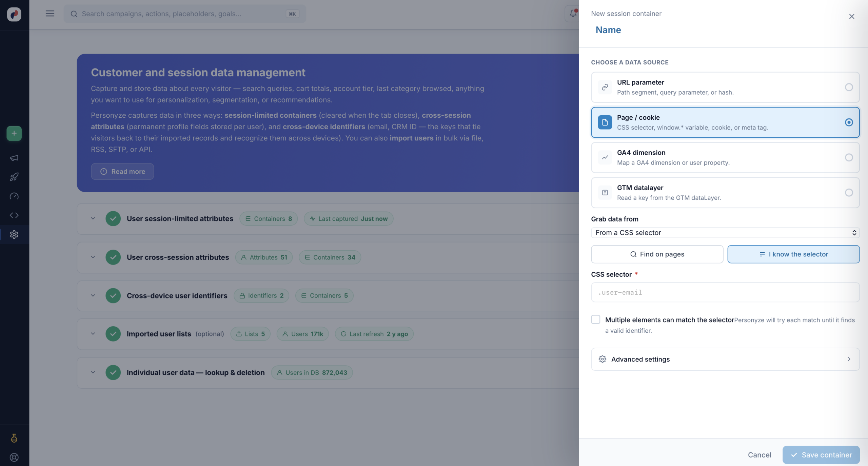The image size is (868, 466).
Task: Click the search campaigns input
Action: click(185, 14)
